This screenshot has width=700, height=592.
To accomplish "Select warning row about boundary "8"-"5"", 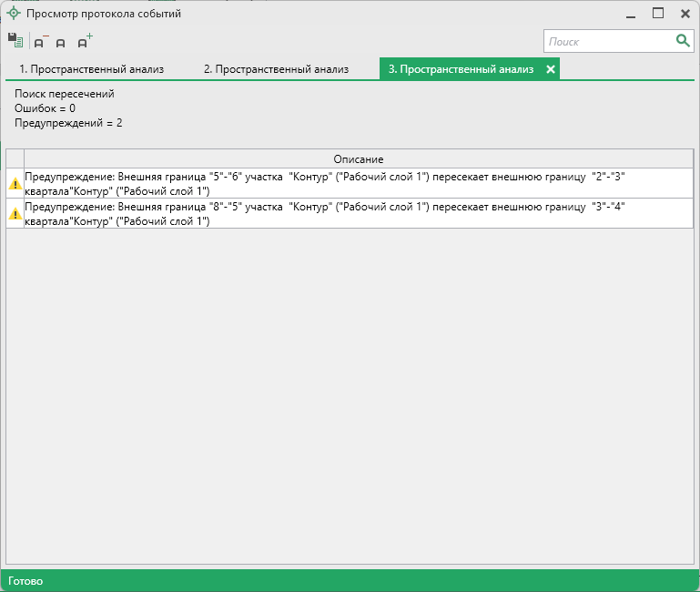I will coord(358,214).
